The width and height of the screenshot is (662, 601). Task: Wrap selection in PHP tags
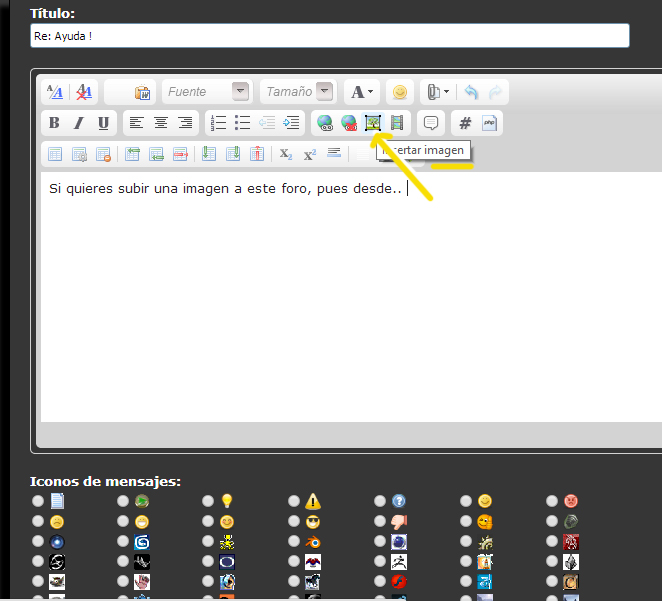[x=489, y=123]
